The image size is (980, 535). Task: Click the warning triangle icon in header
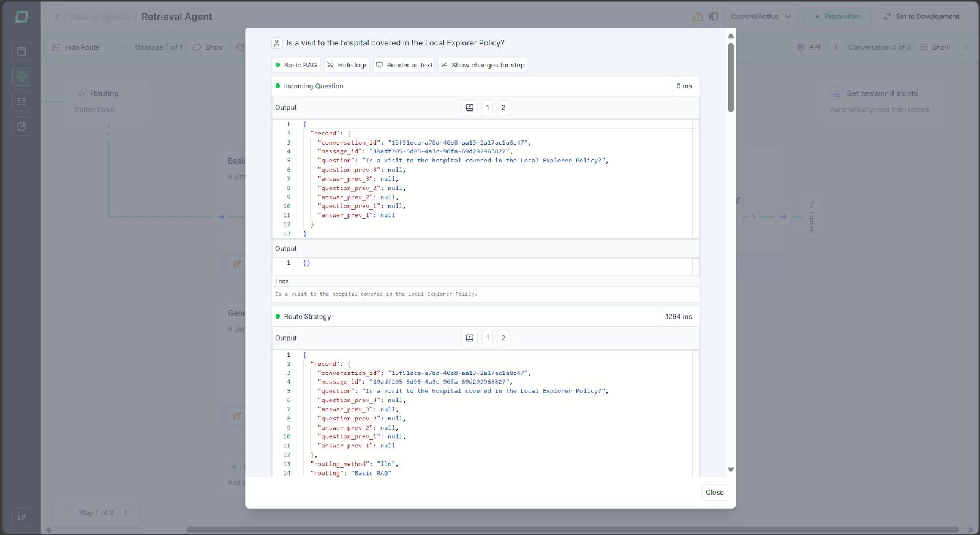(698, 17)
